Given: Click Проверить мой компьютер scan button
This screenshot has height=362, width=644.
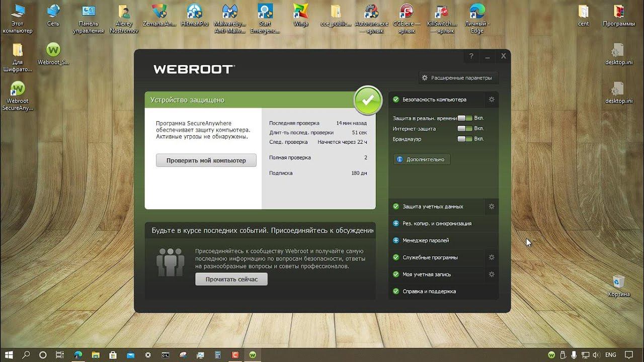Looking at the screenshot, I should 206,160.
